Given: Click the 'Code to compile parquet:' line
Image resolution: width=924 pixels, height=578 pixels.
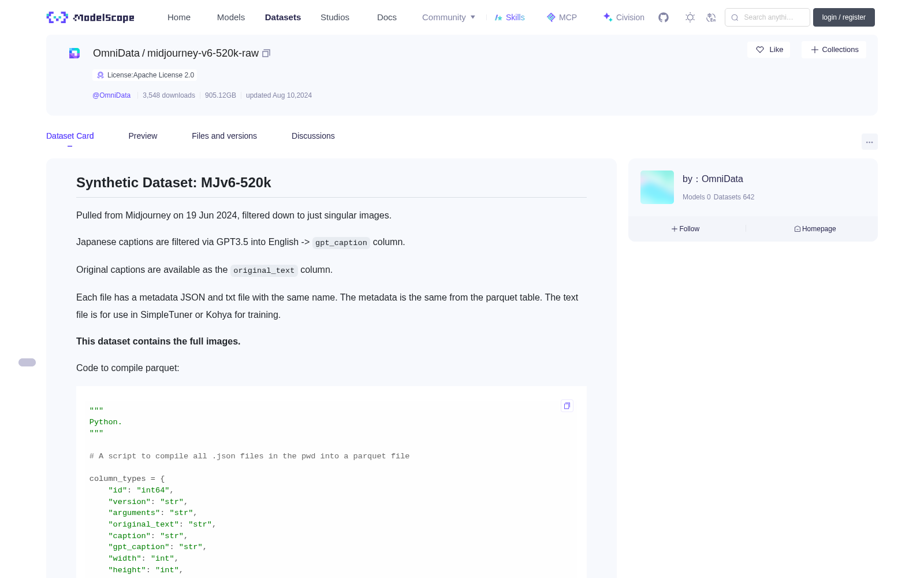Looking at the screenshot, I should 128,368.
